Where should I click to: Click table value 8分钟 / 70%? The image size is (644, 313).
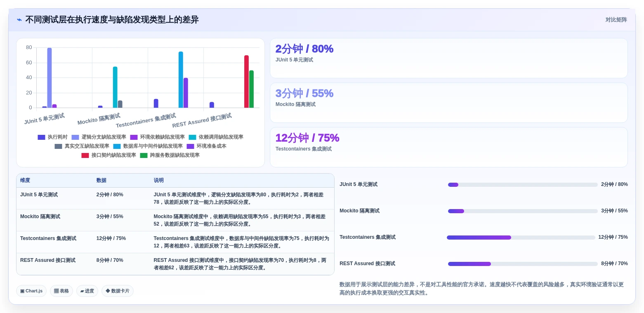click(x=110, y=260)
